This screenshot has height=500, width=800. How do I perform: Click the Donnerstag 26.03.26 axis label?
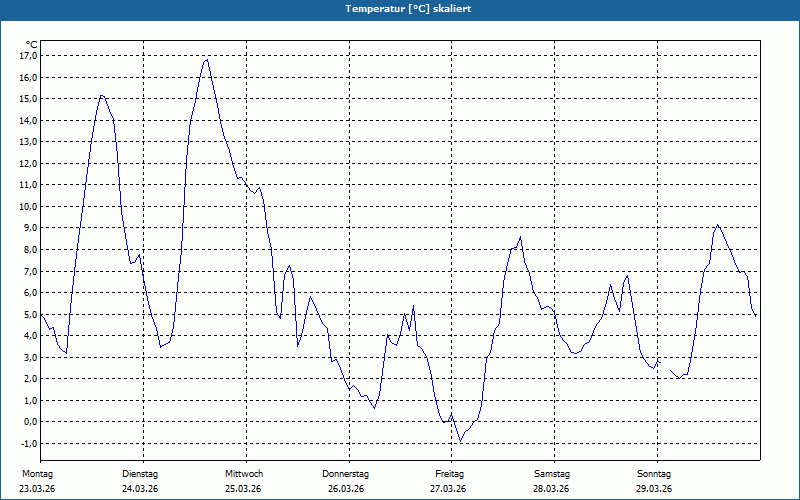[345, 481]
